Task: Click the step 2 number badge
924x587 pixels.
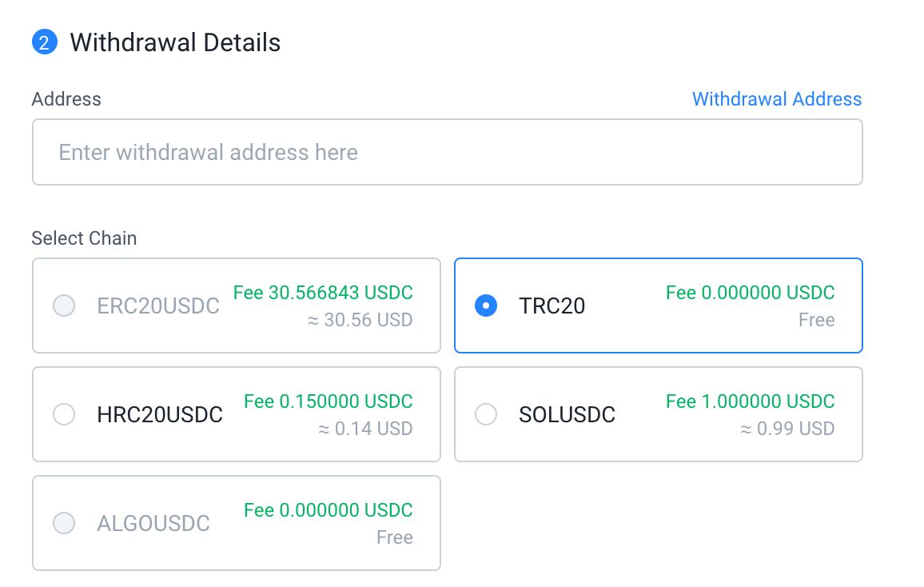Action: pos(44,42)
